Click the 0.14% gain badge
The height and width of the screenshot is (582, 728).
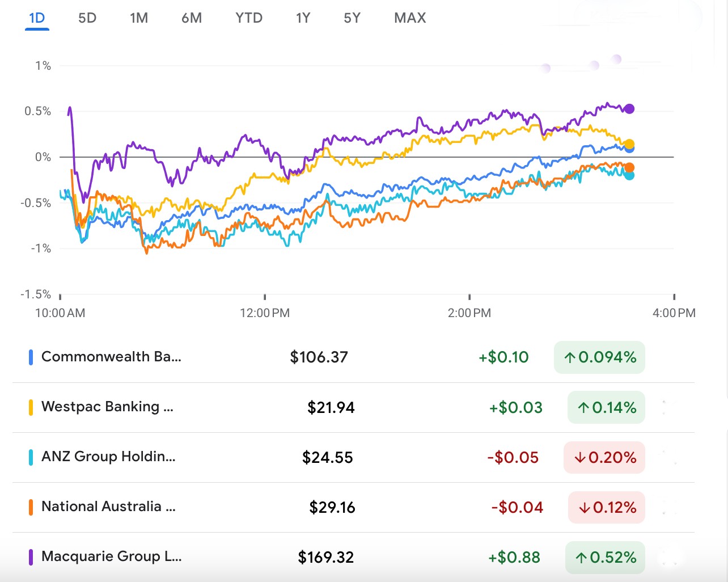click(x=606, y=407)
